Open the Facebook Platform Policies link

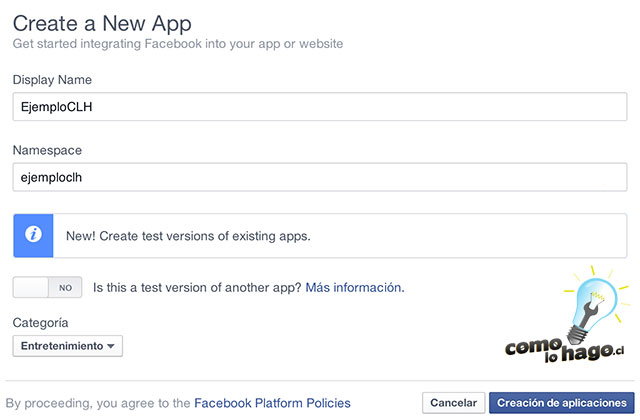click(x=272, y=403)
